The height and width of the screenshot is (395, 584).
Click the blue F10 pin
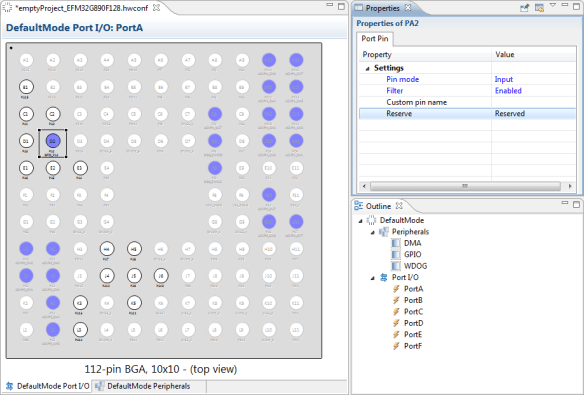(x=269, y=195)
